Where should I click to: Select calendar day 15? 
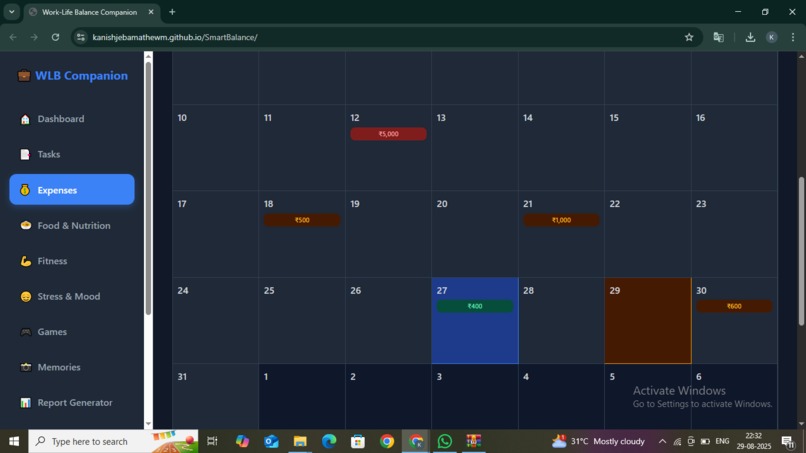pyautogui.click(x=648, y=148)
